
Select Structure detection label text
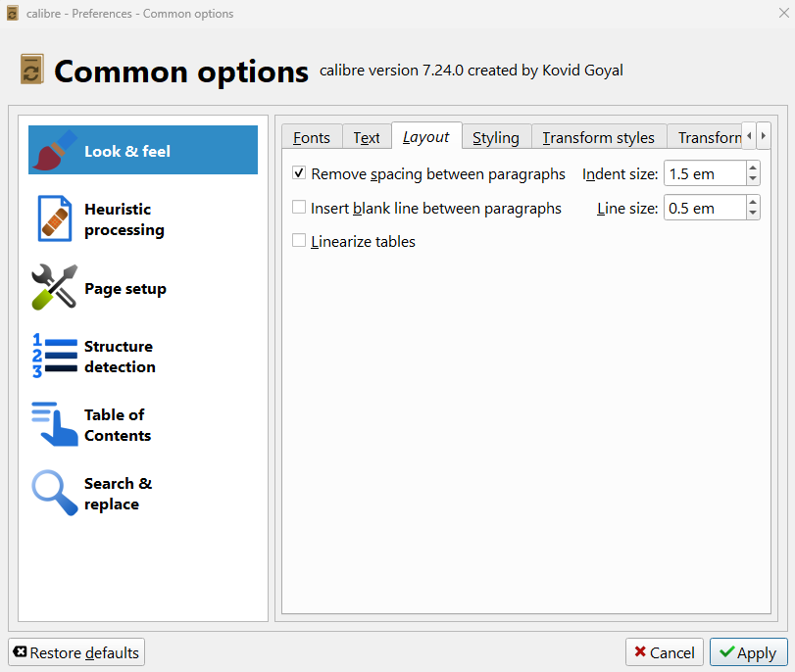pyautogui.click(x=120, y=357)
